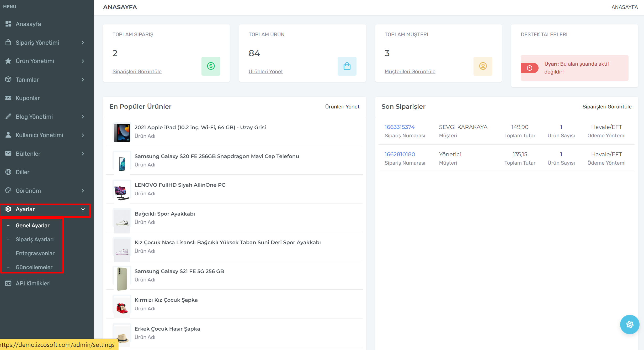Select Entegrasyonlar under Ayarlar
The height and width of the screenshot is (350, 644).
35,253
